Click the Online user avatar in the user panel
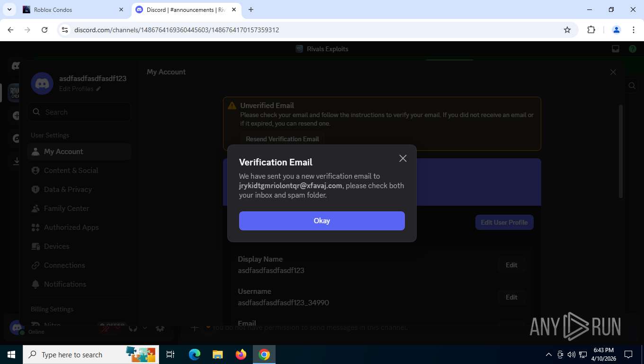 [x=18, y=328]
